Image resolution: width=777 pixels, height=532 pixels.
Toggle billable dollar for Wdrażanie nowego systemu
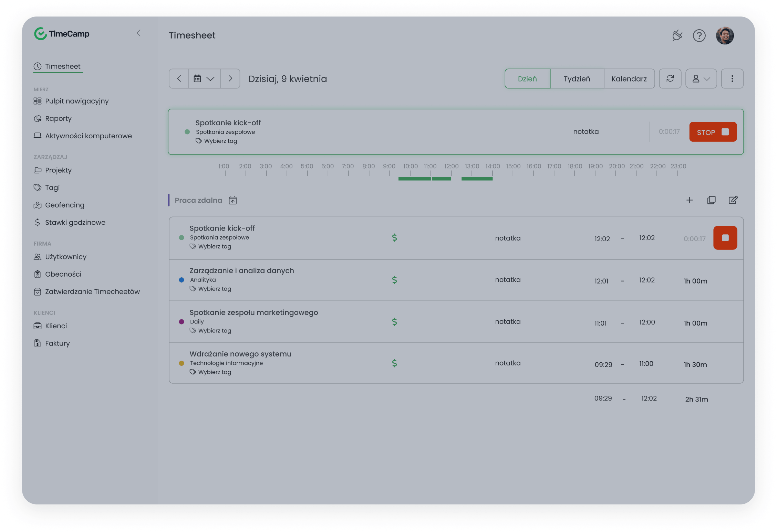pyautogui.click(x=395, y=363)
